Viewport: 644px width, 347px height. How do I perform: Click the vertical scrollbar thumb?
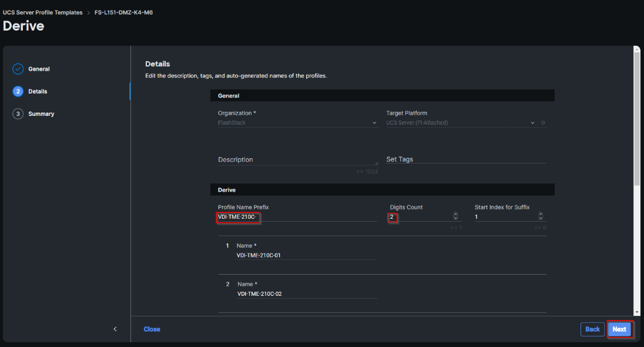coord(637,118)
